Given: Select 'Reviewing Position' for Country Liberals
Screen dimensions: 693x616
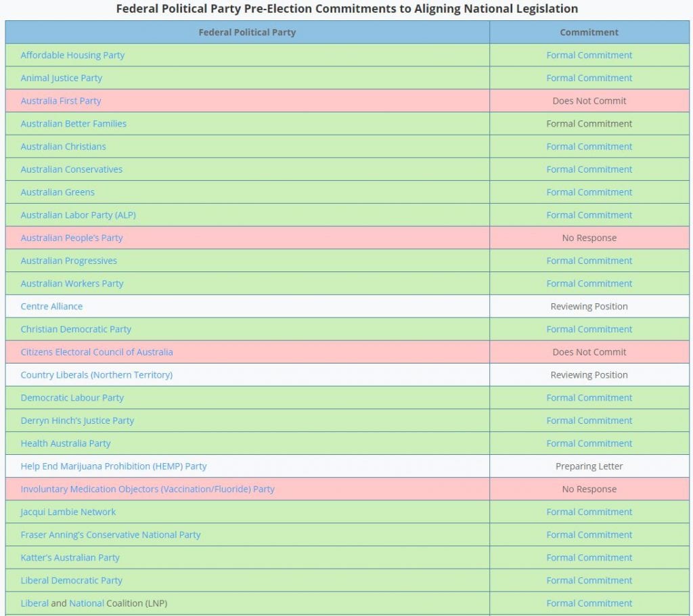Looking at the screenshot, I should pos(589,375).
